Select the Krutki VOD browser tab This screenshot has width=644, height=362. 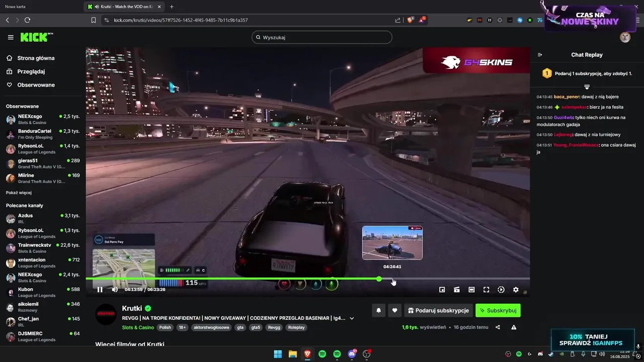[124, 7]
